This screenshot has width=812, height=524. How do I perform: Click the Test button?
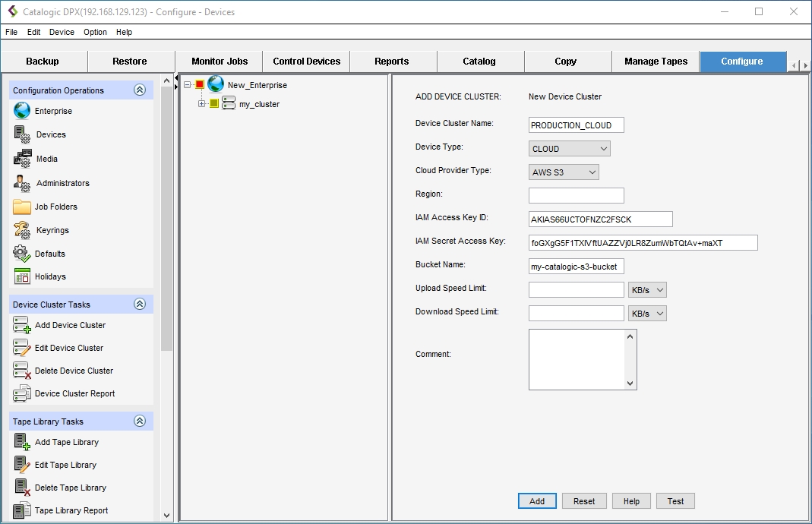(x=675, y=501)
